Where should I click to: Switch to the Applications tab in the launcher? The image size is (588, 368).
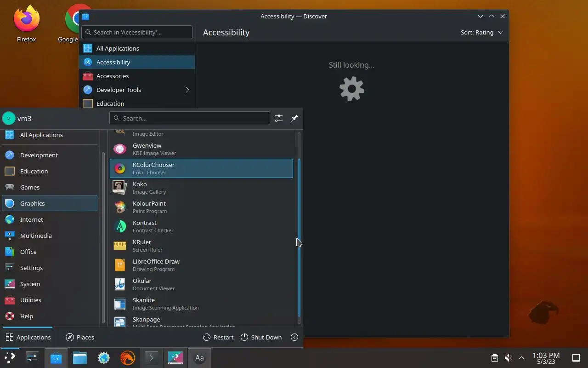click(28, 337)
